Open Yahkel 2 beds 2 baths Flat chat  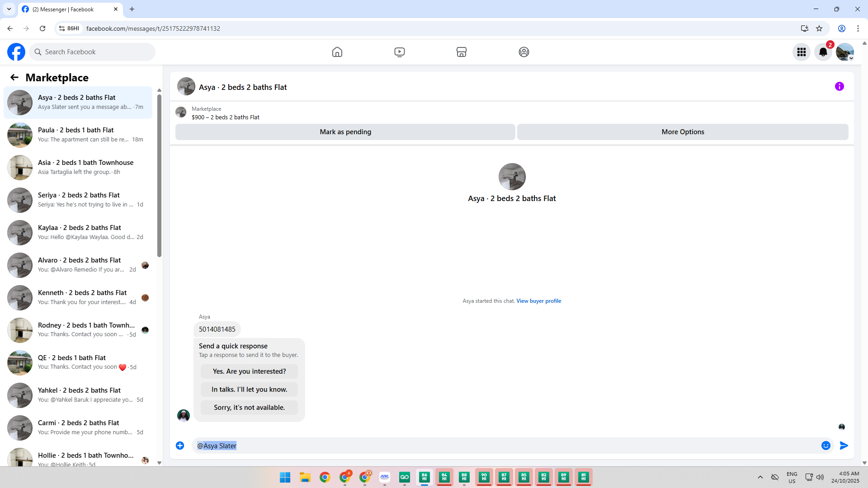pyautogui.click(x=78, y=395)
